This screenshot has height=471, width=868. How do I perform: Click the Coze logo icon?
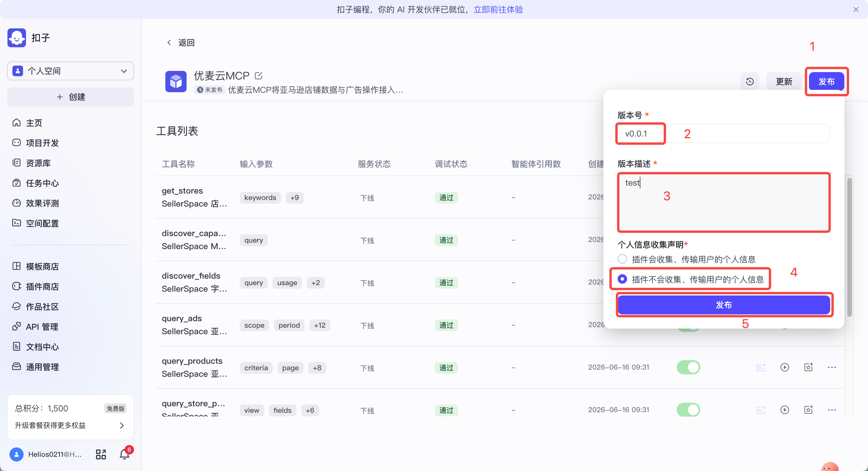pyautogui.click(x=17, y=38)
